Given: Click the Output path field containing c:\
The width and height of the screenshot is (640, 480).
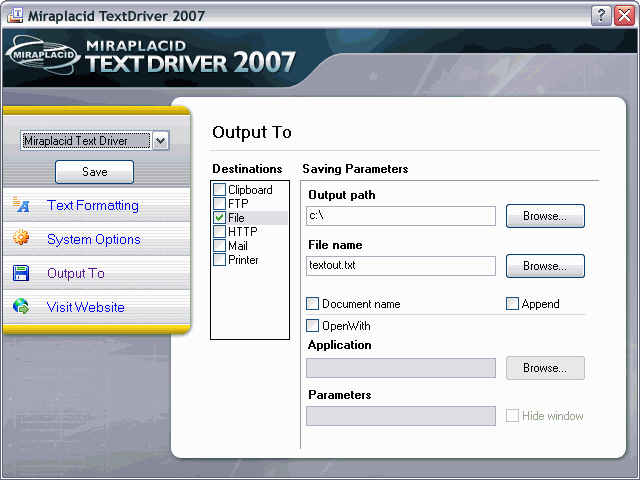Looking at the screenshot, I should [401, 216].
